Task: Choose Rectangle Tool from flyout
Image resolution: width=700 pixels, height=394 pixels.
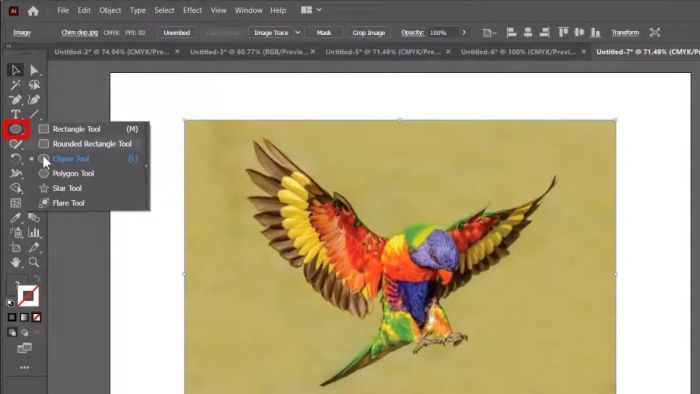Action: click(88, 129)
